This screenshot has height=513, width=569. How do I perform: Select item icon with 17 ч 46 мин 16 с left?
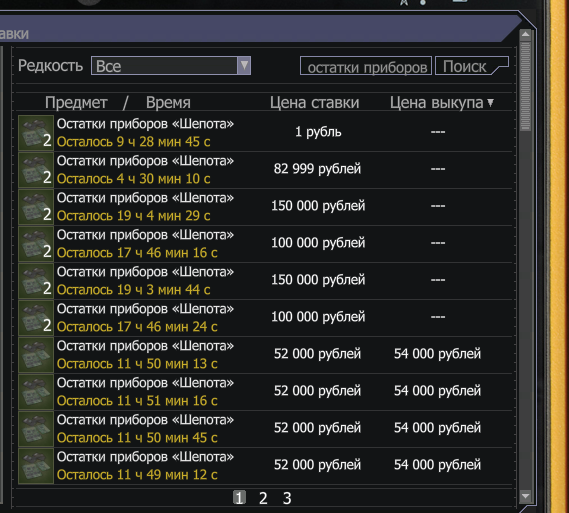(36, 244)
